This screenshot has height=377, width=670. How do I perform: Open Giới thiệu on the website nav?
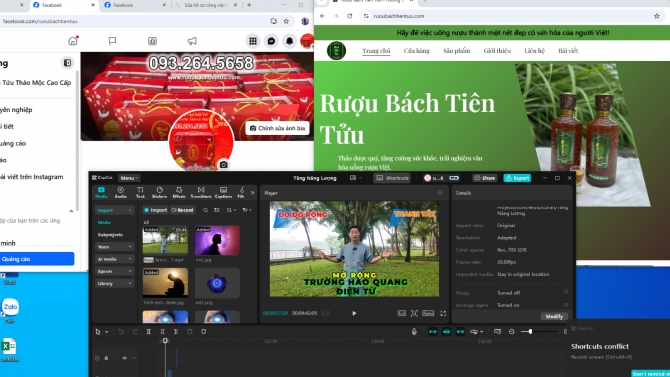pos(497,50)
